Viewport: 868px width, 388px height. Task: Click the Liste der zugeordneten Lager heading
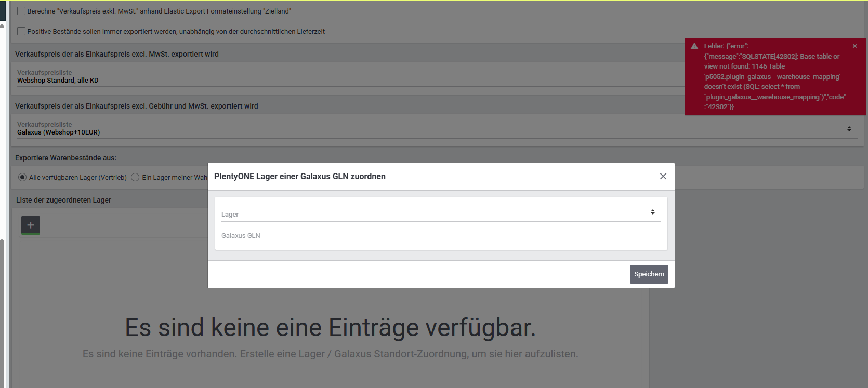(63, 200)
